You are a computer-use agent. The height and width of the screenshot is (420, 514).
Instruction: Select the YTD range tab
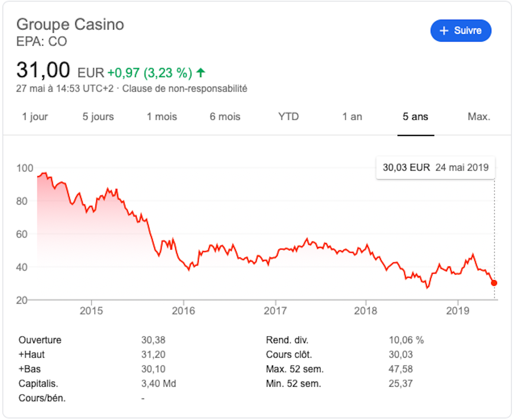[289, 117]
